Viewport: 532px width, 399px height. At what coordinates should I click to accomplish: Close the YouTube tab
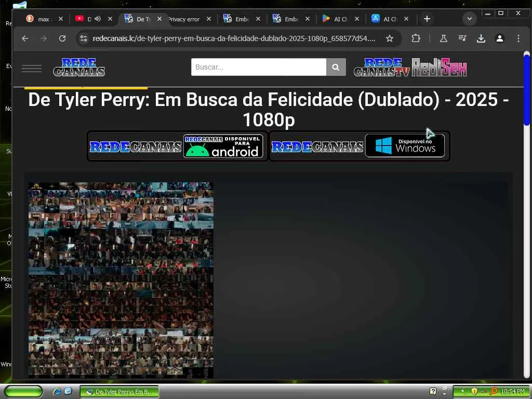coord(110,19)
